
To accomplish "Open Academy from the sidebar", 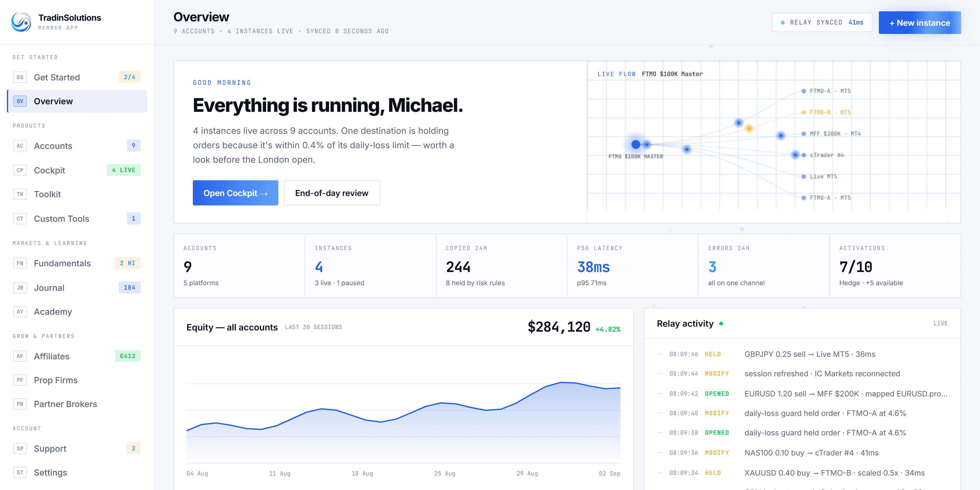I will pos(77,312).
